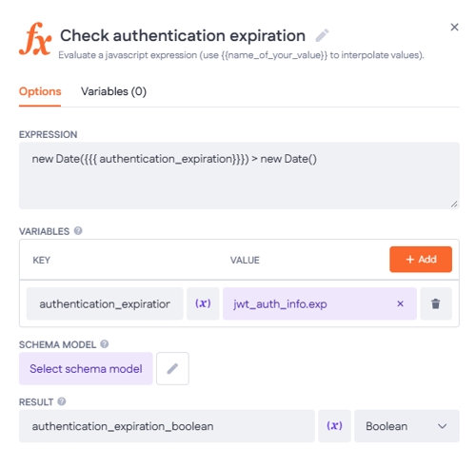This screenshot has height=449, width=476.
Task: Delete the authentication_expiration variable row
Action: 436,303
